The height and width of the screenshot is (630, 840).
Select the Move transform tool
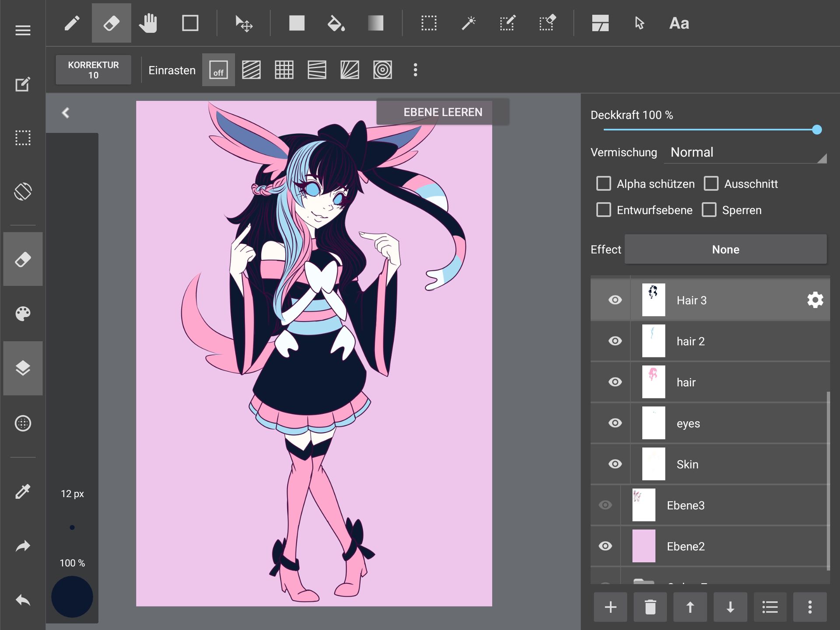(x=244, y=24)
